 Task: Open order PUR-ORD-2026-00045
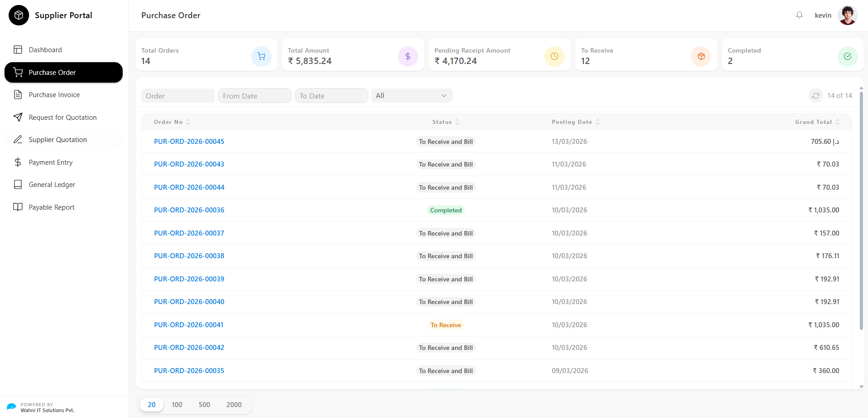[189, 142]
